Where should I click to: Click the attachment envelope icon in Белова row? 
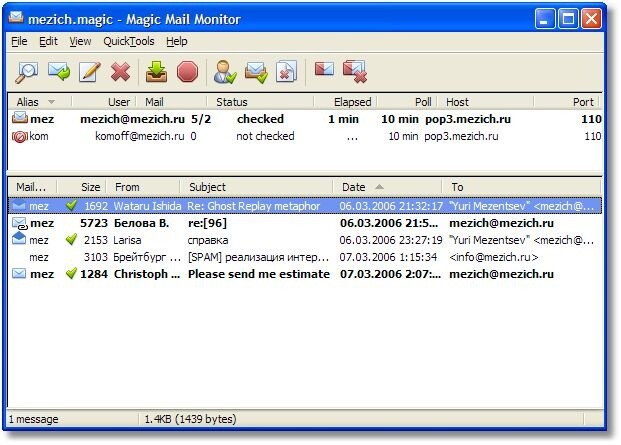pyautogui.click(x=19, y=224)
